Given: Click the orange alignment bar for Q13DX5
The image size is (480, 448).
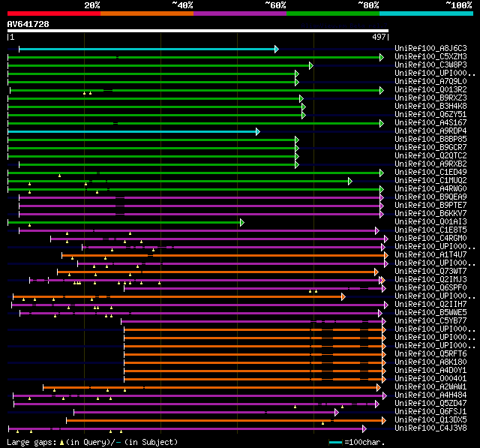Looking at the screenshot, I should pos(224,421).
